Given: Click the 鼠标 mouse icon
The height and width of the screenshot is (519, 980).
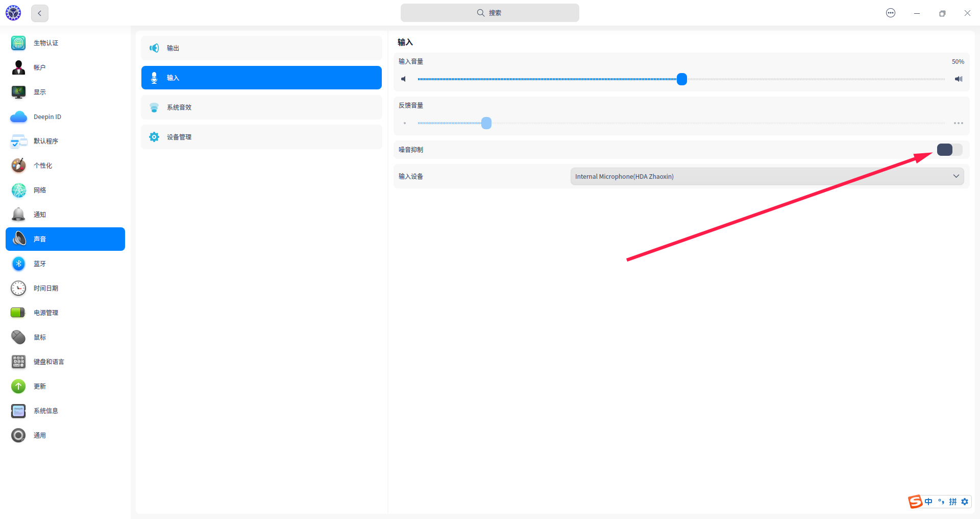Looking at the screenshot, I should coord(18,337).
